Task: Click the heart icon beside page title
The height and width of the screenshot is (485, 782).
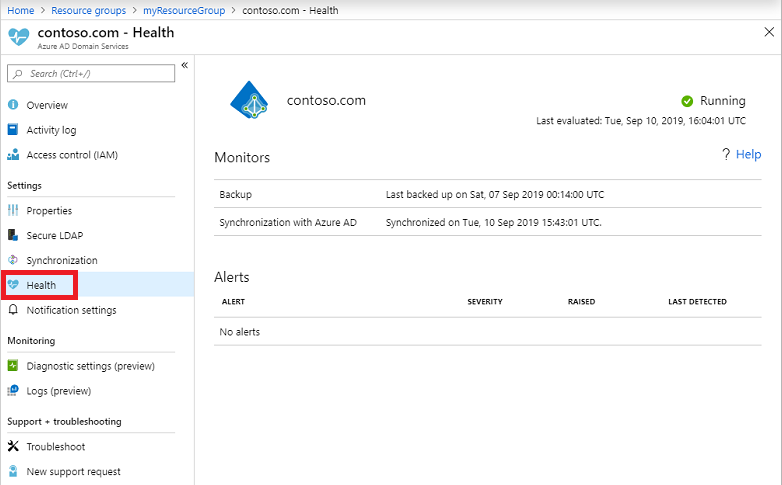Action: click(19, 37)
